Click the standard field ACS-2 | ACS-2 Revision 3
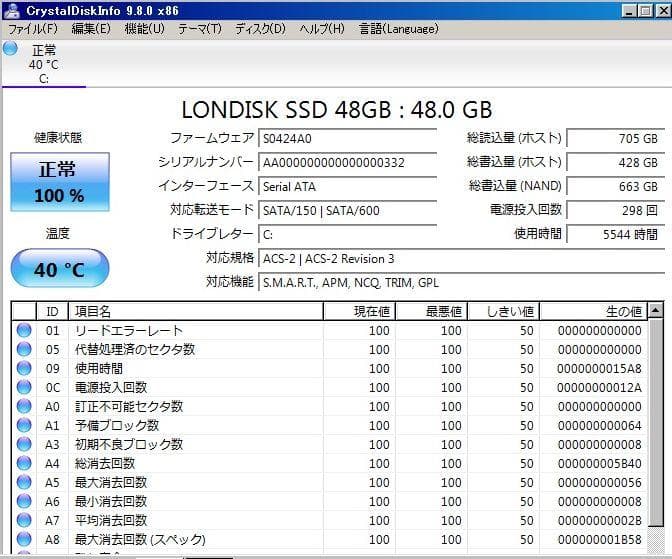 coord(462,258)
